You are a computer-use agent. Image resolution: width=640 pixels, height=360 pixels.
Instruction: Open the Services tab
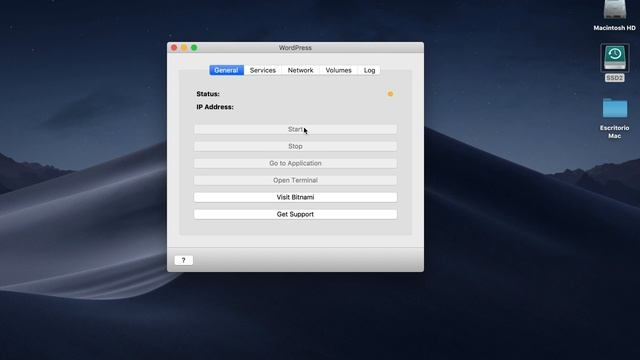[x=263, y=70]
